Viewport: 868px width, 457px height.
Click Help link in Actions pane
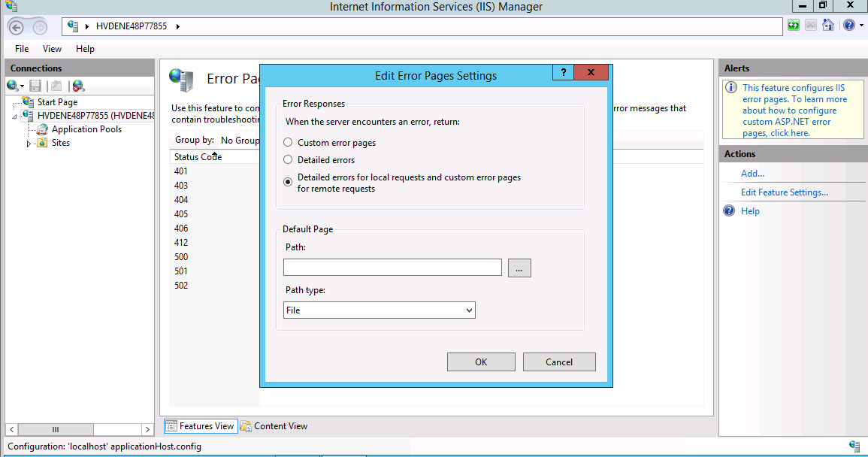coord(750,211)
